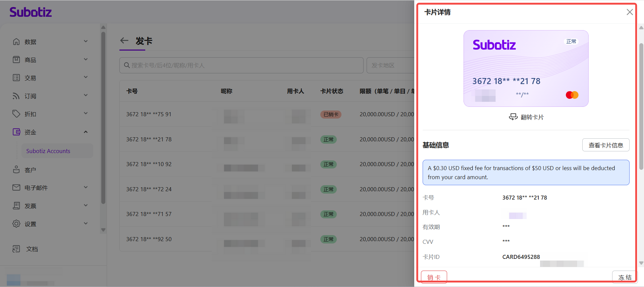Click the 查看卡片信息 button
Viewport: 644px width, 287px height.
pyautogui.click(x=606, y=145)
